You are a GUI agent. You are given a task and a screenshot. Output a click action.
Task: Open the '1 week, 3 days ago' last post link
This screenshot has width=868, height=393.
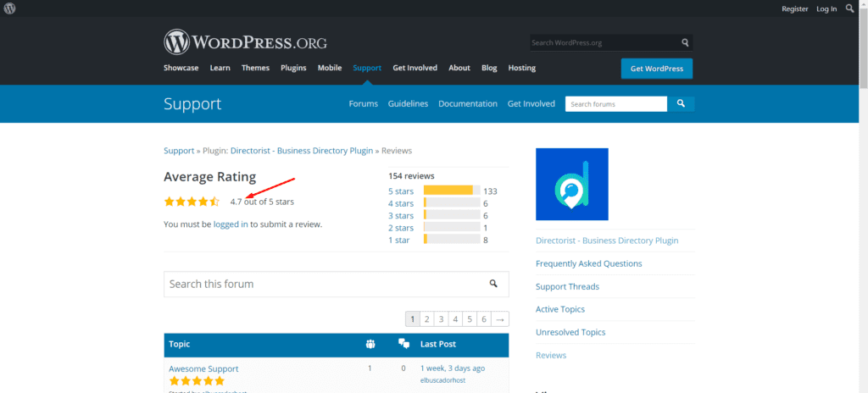click(x=453, y=368)
